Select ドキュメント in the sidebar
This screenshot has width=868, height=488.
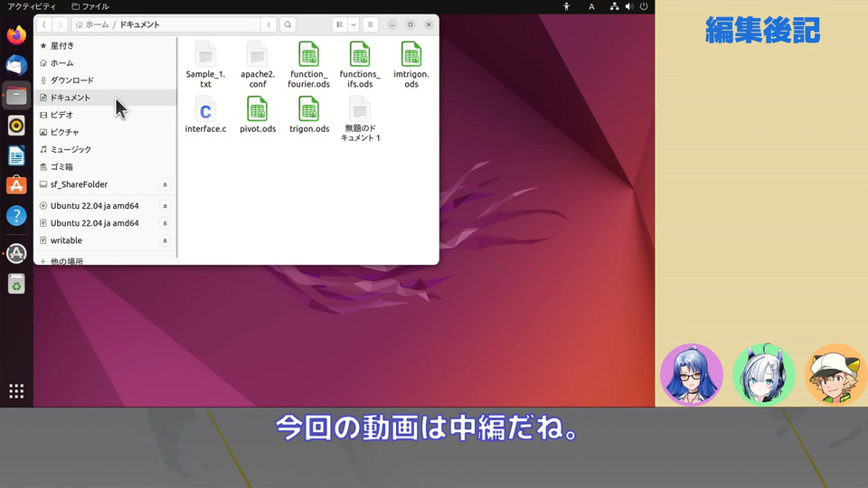coord(105,98)
